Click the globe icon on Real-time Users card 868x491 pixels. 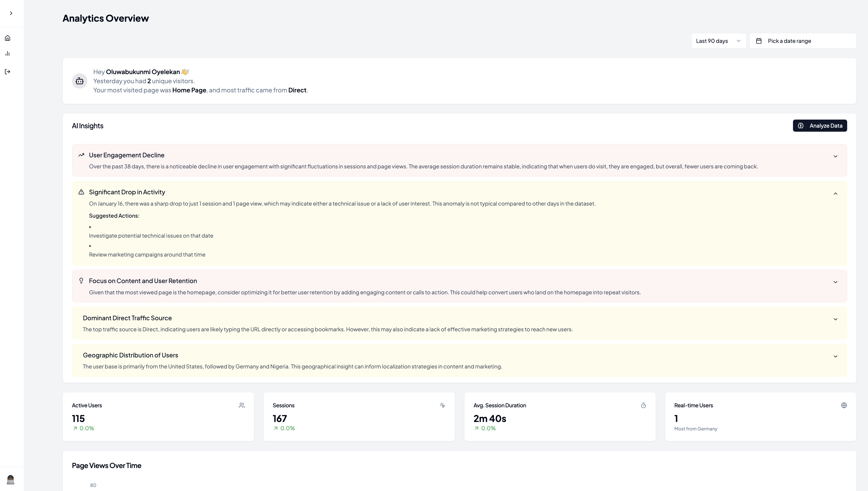pyautogui.click(x=844, y=405)
